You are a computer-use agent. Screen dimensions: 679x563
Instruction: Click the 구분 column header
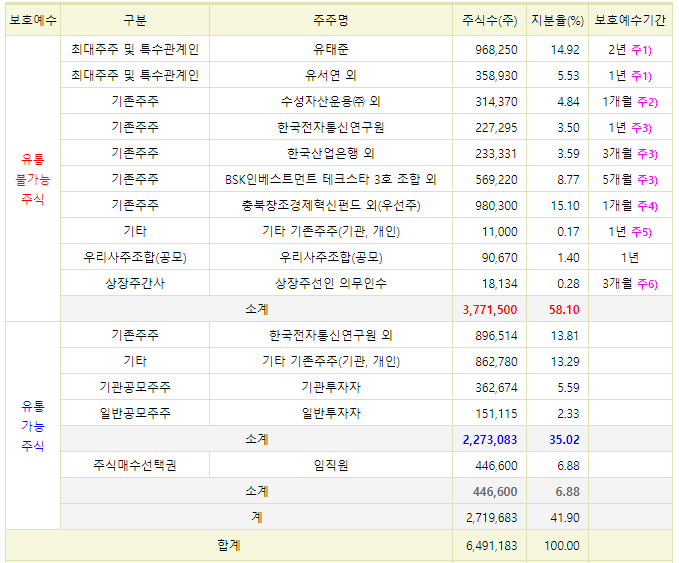[x=135, y=20]
